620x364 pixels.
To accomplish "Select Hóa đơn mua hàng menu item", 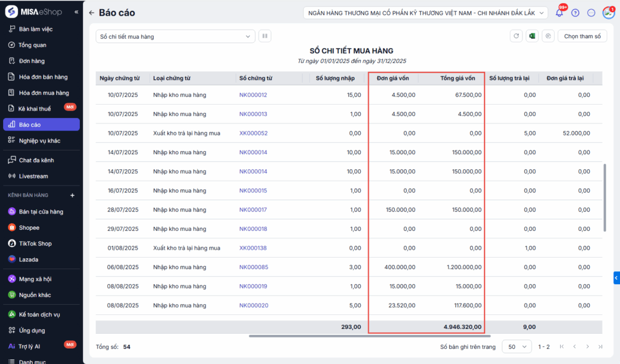I will tap(44, 93).
